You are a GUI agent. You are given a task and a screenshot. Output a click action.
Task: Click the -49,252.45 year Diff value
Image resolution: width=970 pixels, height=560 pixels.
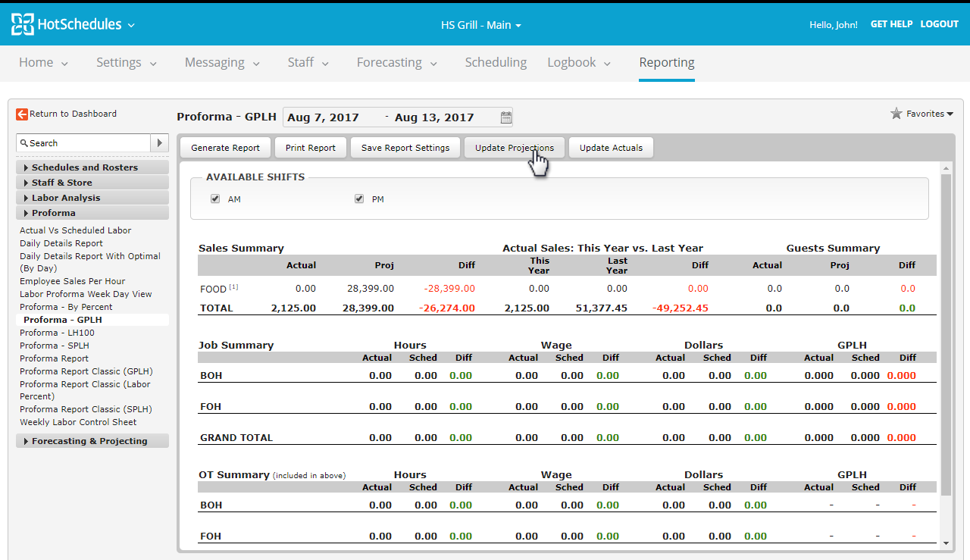[x=681, y=308]
